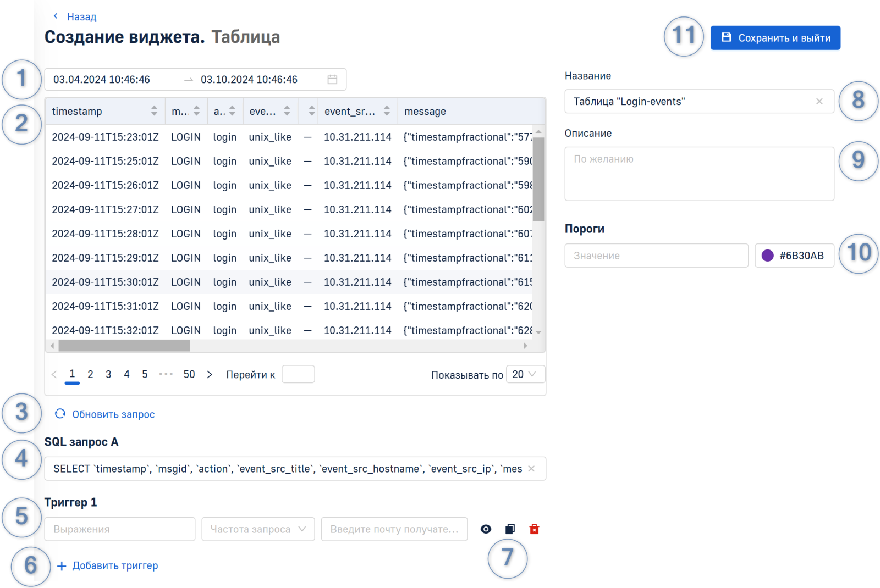Viewport: 880px width, 588px height.
Task: Clear the SQL query A field
Action: (531, 469)
